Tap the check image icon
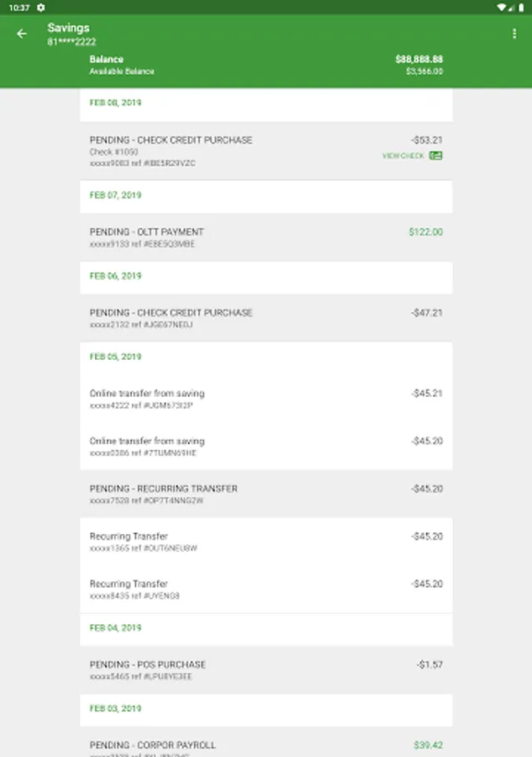 tap(436, 156)
